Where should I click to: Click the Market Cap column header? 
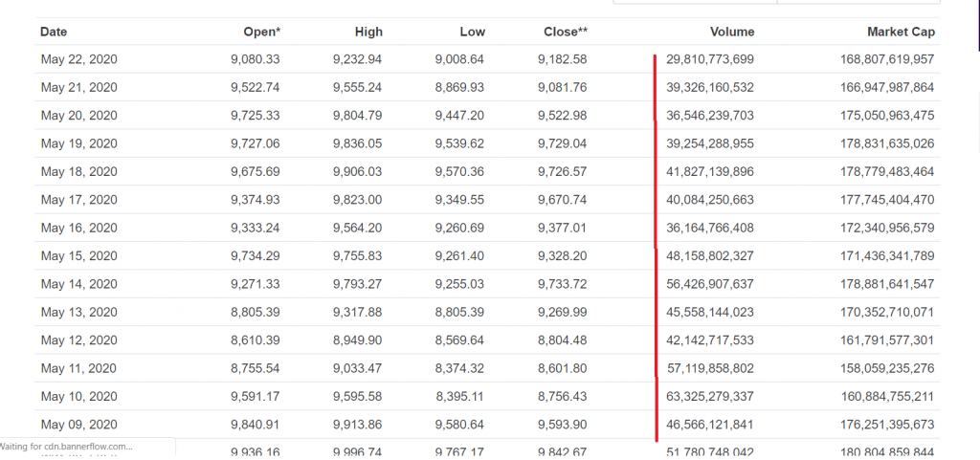point(901,32)
